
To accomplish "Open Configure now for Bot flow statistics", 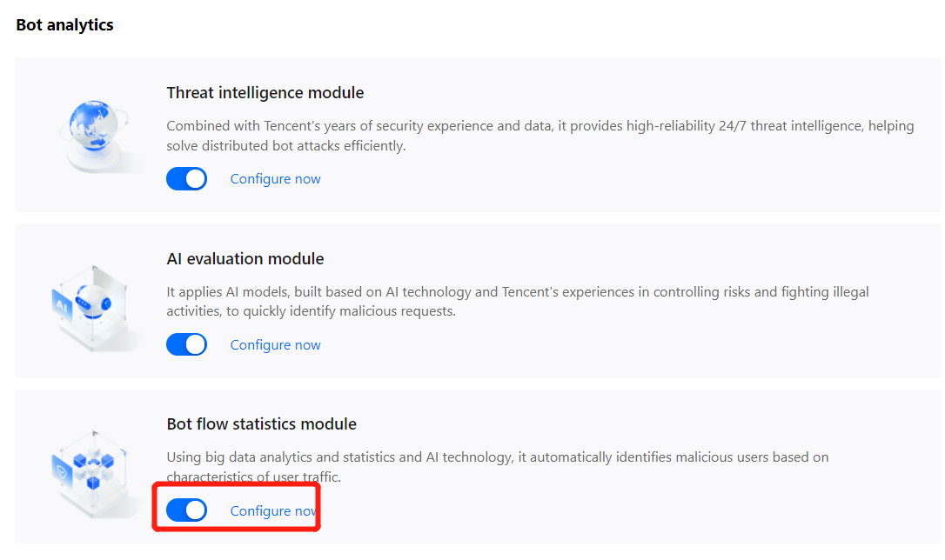I will [275, 511].
